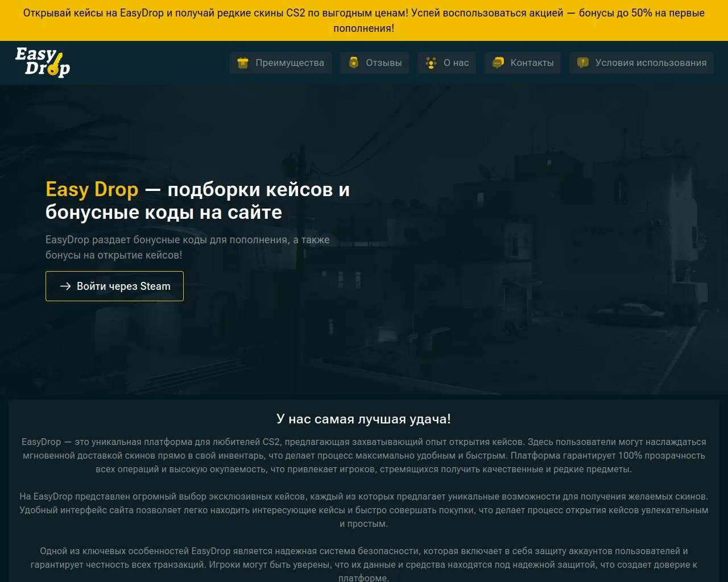728x582 pixels.
Task: Open Условия использования page
Action: coord(651,63)
